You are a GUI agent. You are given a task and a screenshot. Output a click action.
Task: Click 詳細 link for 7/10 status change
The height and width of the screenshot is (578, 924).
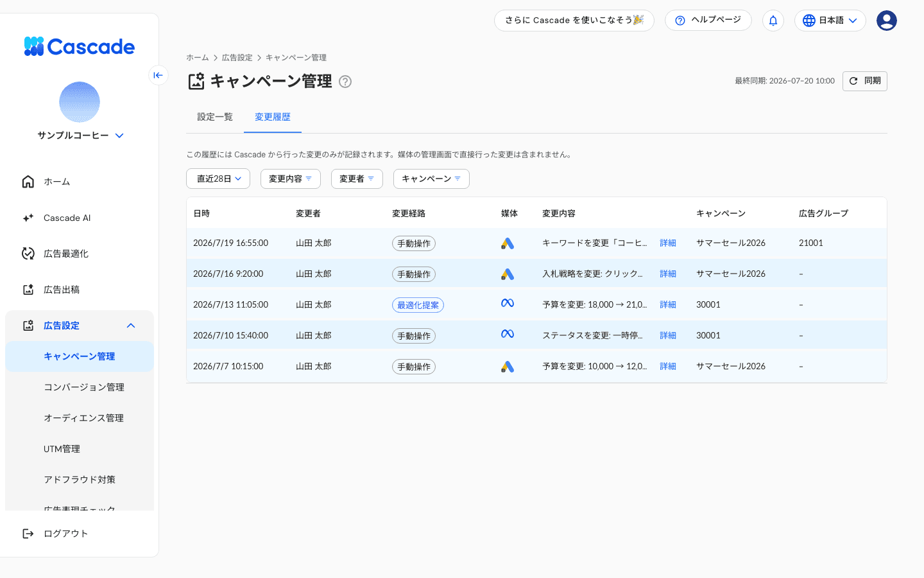668,336
